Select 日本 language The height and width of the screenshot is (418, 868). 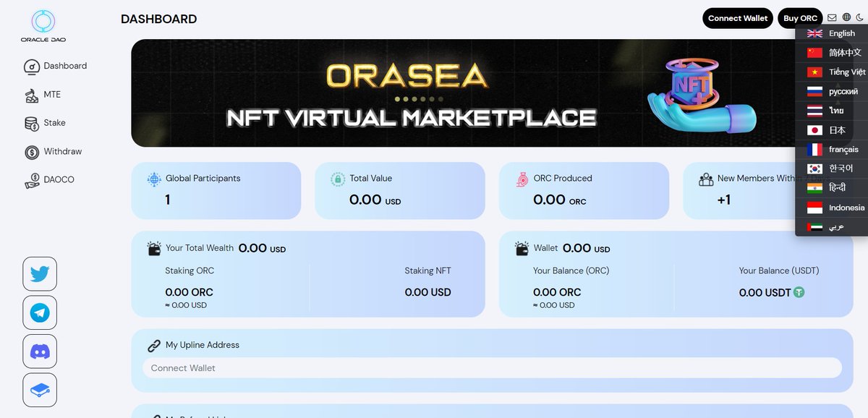(831, 130)
